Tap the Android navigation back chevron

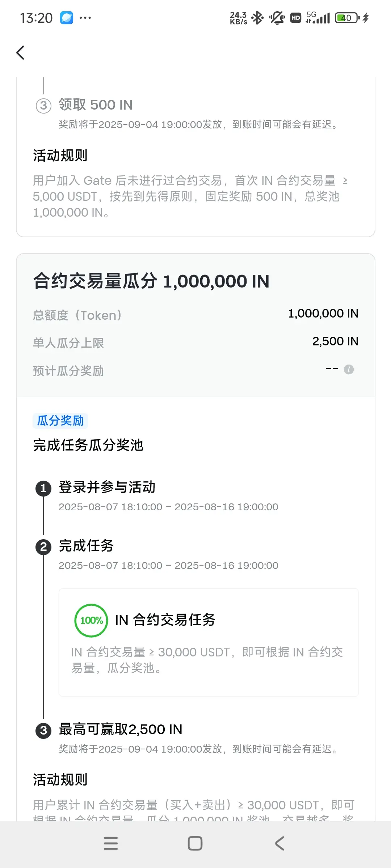click(280, 843)
